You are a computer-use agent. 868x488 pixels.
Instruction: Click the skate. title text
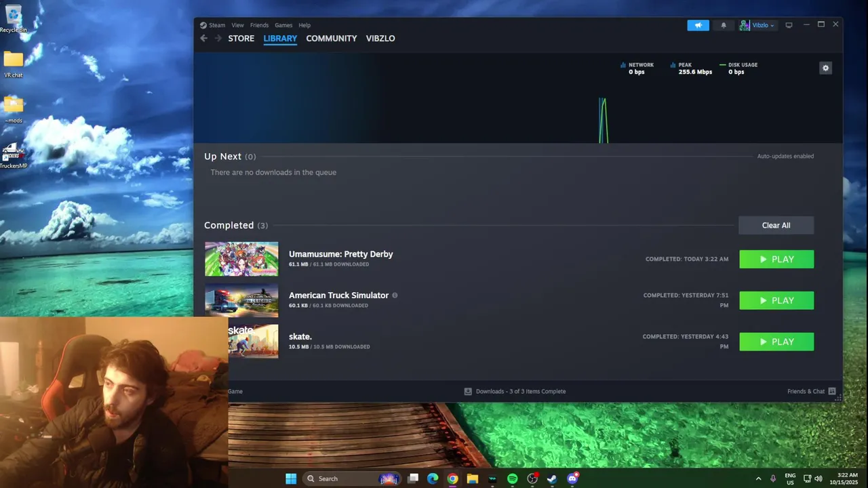300,337
